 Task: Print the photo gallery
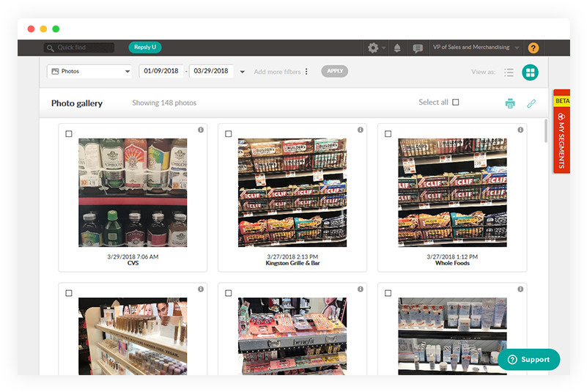click(510, 103)
